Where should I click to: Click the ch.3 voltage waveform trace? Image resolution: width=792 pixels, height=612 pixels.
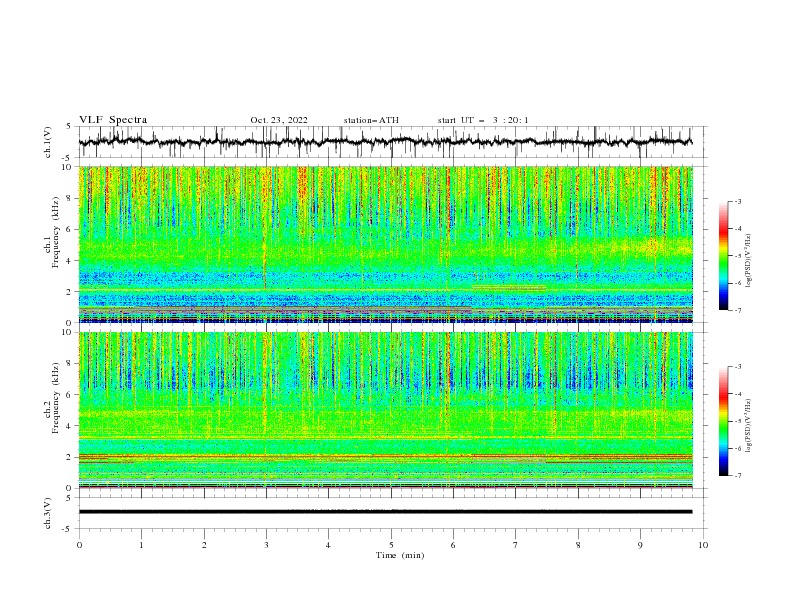point(385,512)
